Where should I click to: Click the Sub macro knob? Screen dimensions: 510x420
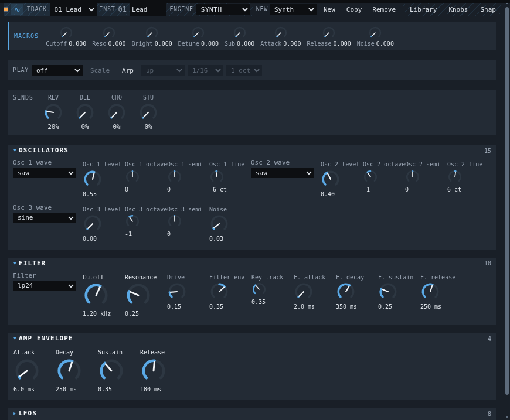pos(239,33)
